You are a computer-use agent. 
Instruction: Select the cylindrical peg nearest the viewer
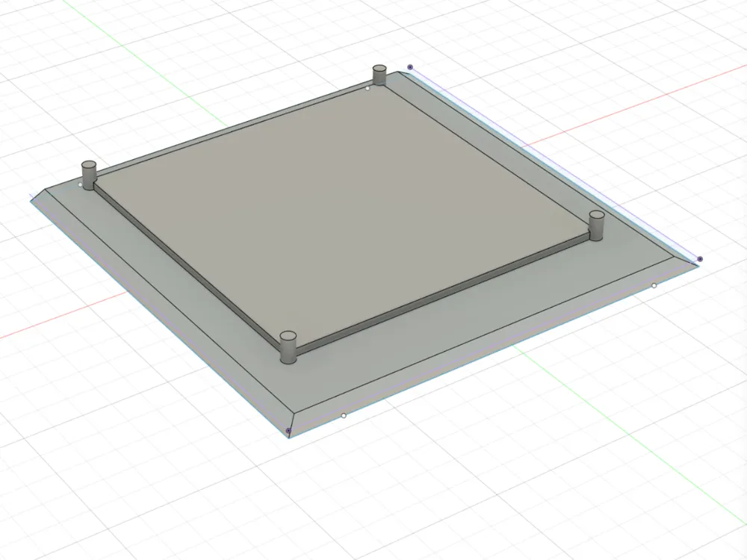(288, 348)
